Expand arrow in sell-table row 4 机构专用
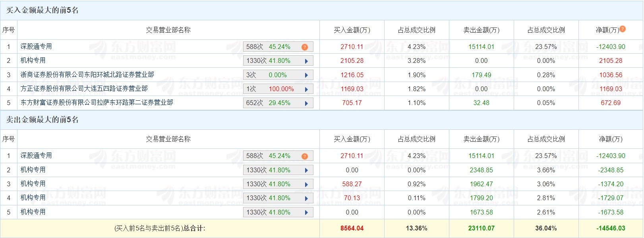Screen dimensions: 644x238 (x=306, y=198)
